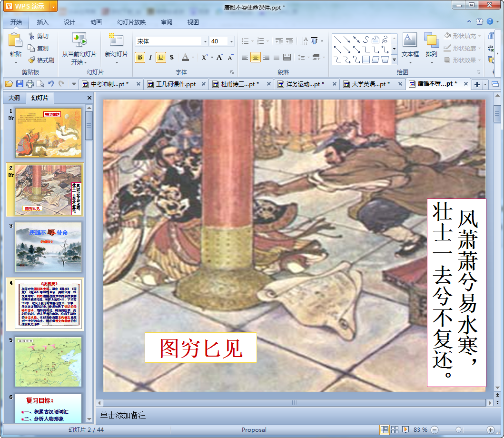Open the 审阅 (Review) ribbon tab
This screenshot has height=438, width=504.
166,22
